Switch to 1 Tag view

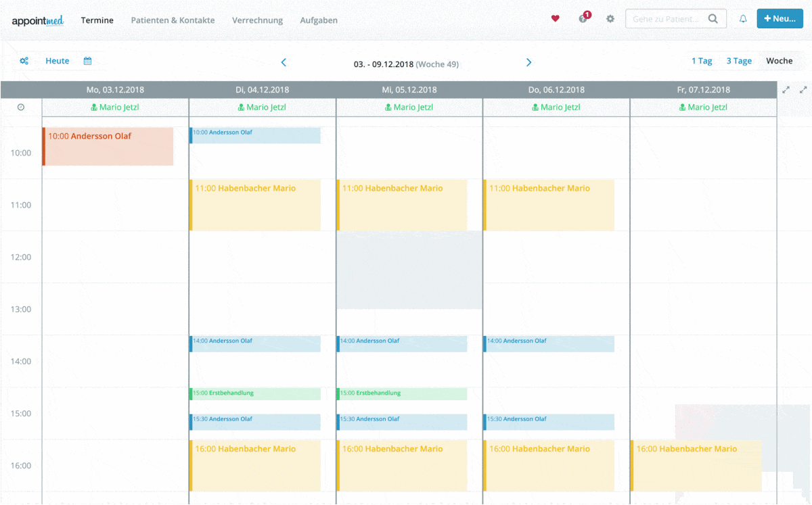[x=702, y=61]
